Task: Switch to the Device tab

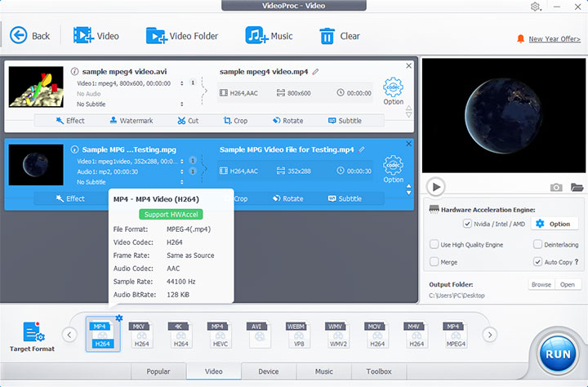Action: 268,371
